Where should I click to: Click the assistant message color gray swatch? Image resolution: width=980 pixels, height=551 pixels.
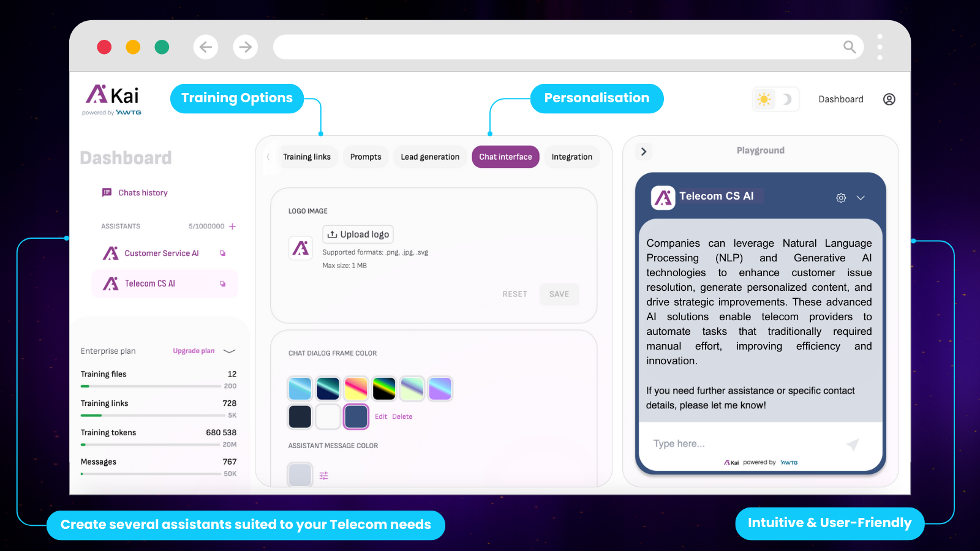(300, 475)
